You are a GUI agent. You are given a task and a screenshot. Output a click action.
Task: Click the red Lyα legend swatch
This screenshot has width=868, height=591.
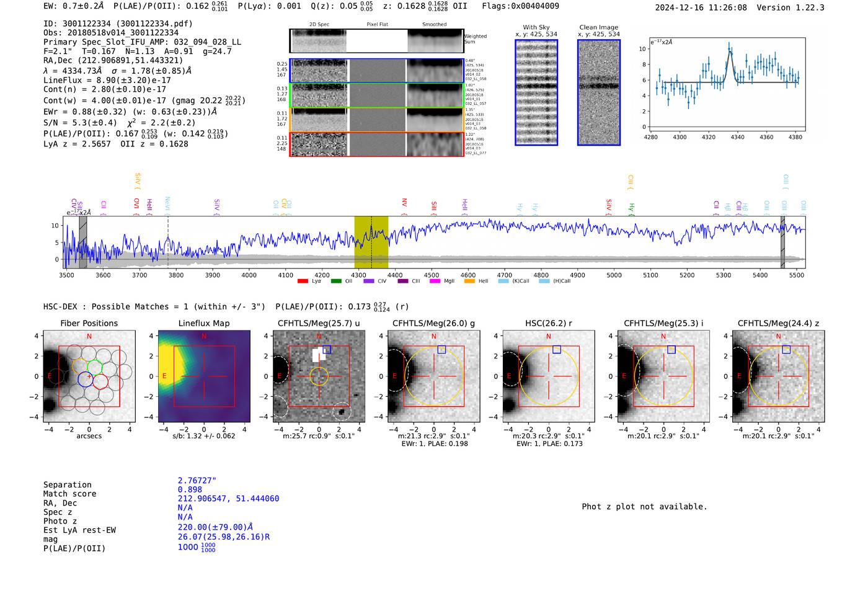click(303, 281)
